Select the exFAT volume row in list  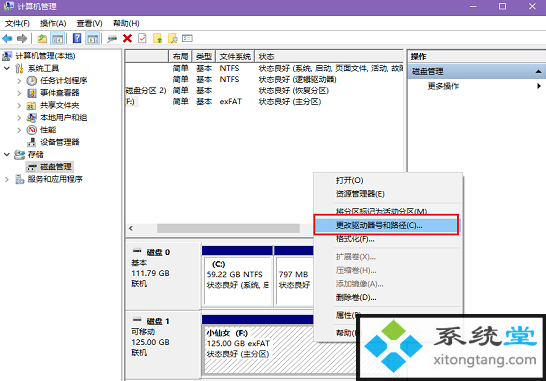pos(264,102)
